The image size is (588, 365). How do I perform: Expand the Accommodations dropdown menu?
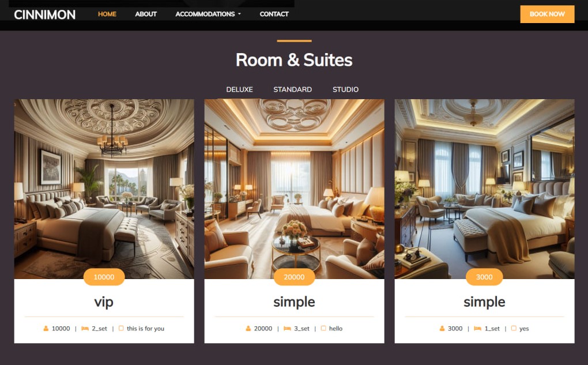click(208, 14)
